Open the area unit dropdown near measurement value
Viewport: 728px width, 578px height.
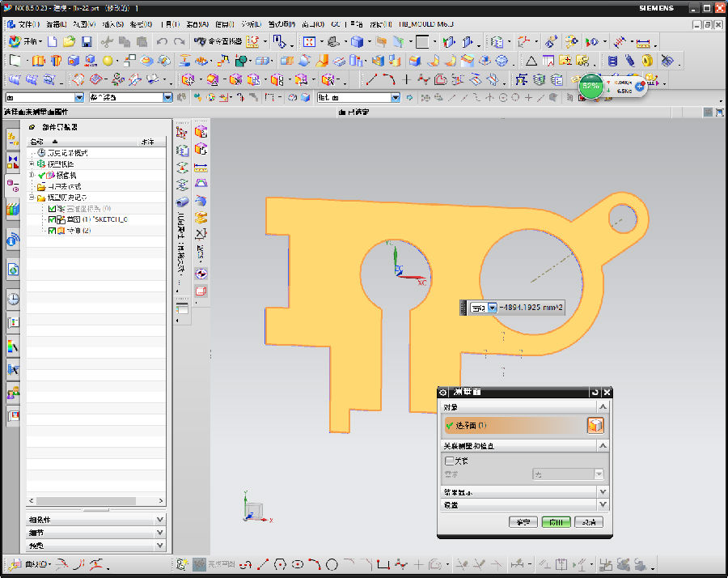tap(492, 308)
